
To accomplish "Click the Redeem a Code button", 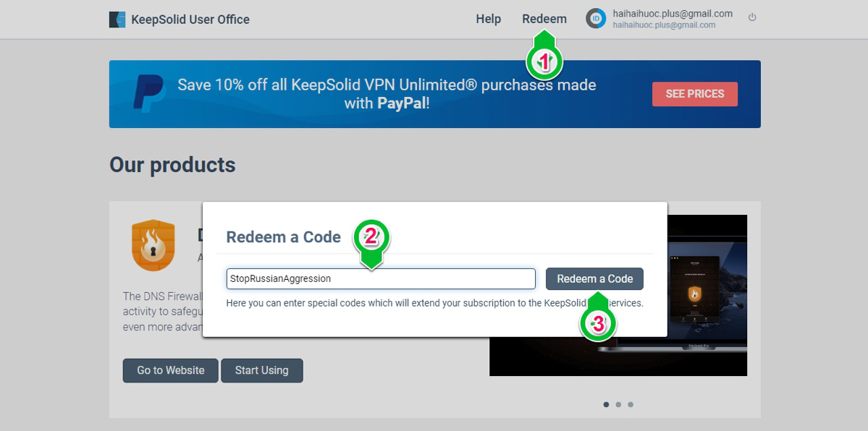I will (x=594, y=279).
